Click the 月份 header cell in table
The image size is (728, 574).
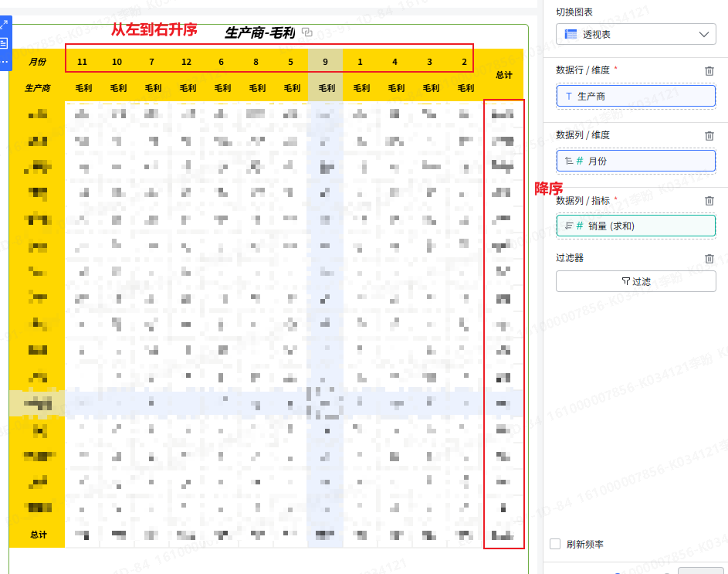(x=37, y=62)
